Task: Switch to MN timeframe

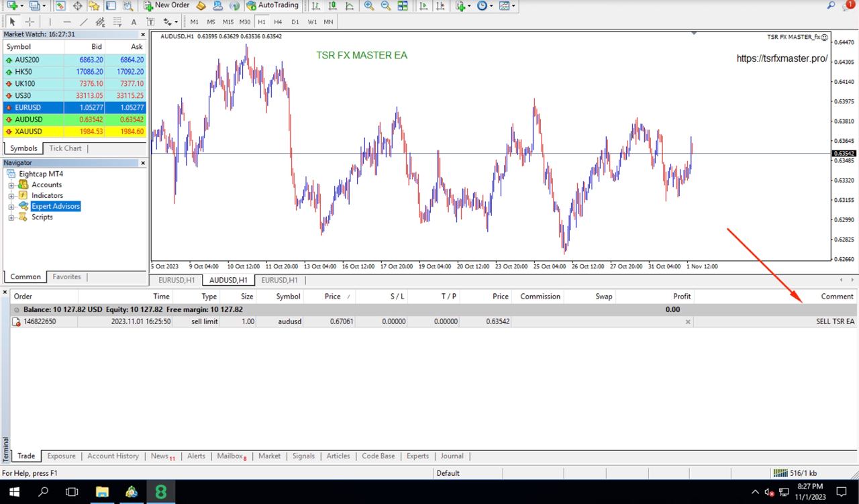Action: pyautogui.click(x=328, y=22)
